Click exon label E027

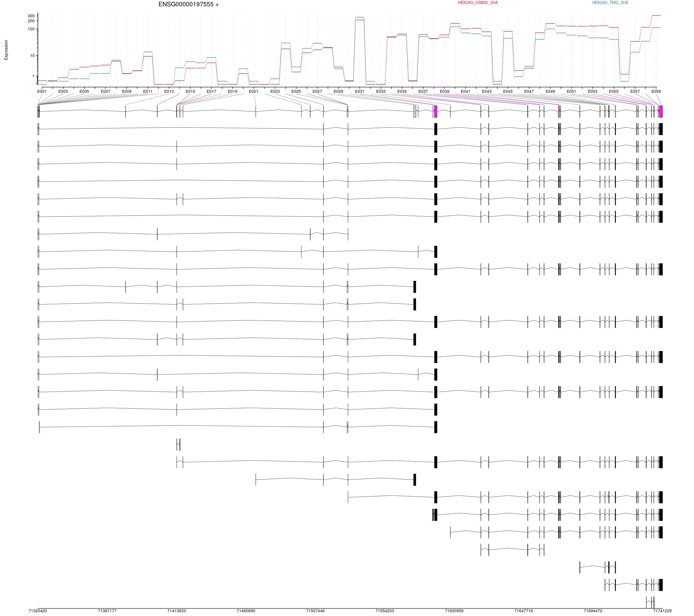tap(317, 91)
